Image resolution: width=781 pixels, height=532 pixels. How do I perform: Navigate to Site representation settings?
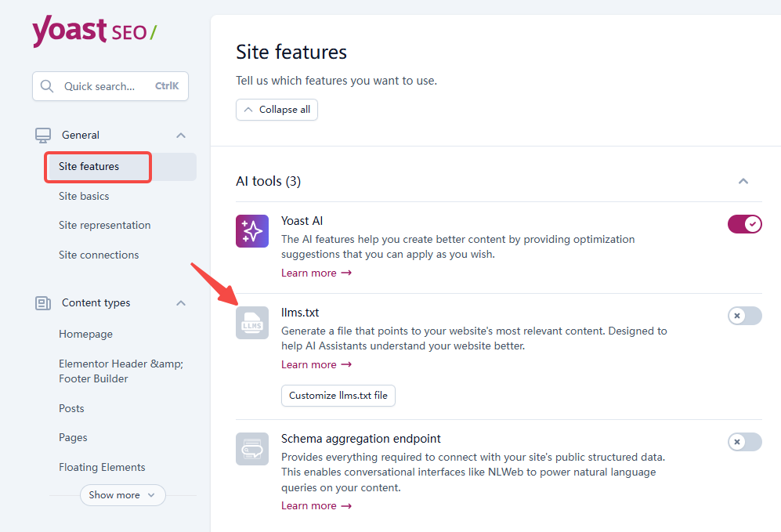[x=104, y=225]
